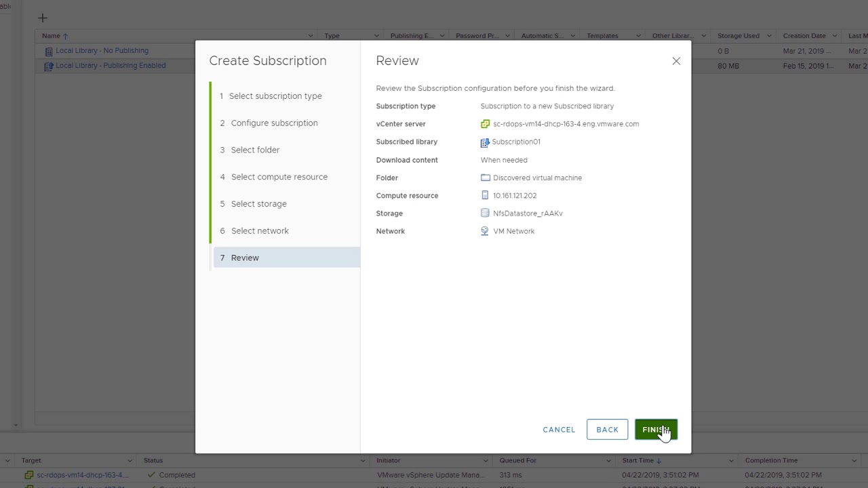Click the library icon for Local Library - Publishing Enabled
Viewport: 868px width, 488px height.
48,65
